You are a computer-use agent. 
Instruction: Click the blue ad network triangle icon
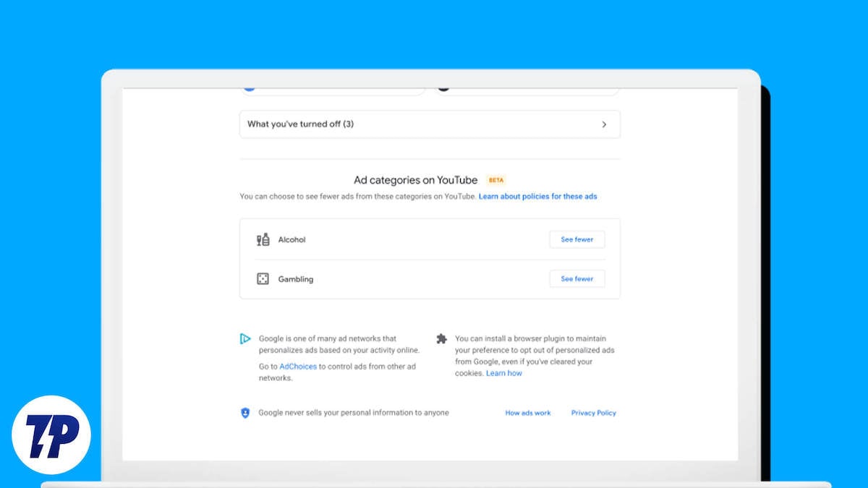tap(245, 338)
